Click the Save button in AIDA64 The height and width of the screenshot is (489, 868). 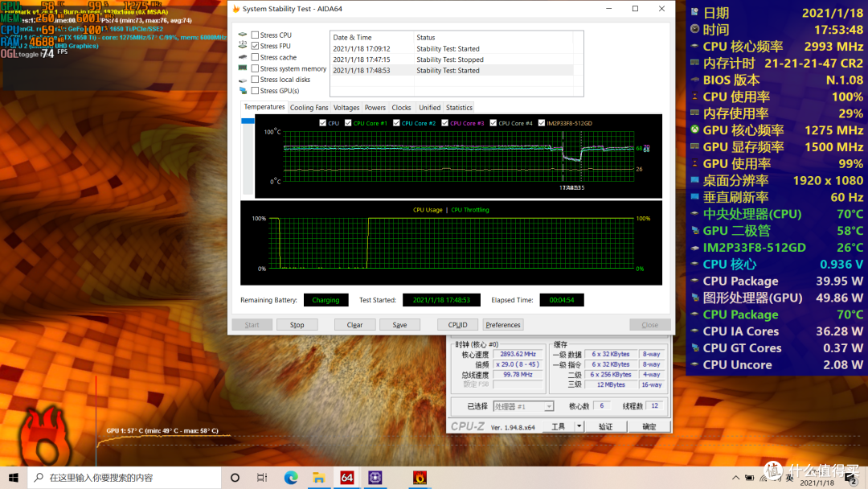(x=399, y=325)
